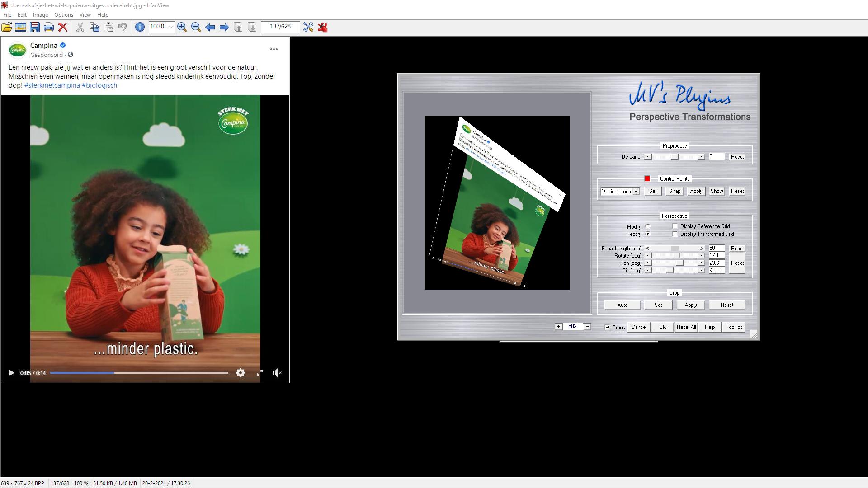The height and width of the screenshot is (488, 868).
Task: Click the Reset All button
Action: [686, 327]
